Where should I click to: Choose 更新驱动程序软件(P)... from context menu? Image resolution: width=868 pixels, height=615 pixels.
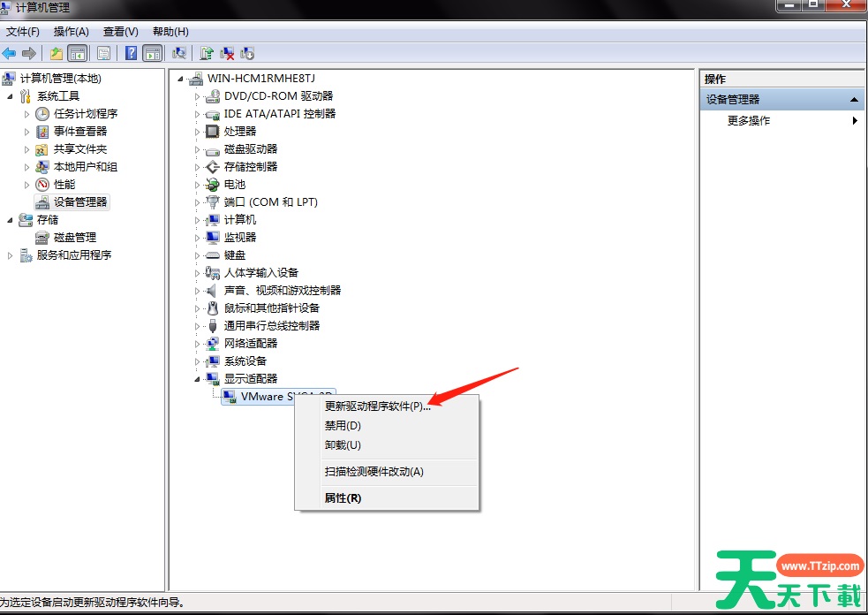377,406
